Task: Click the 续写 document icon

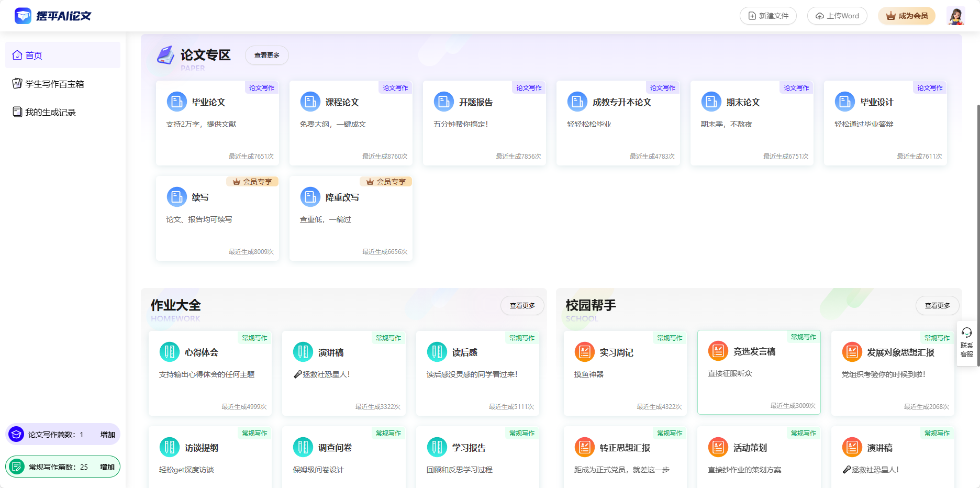Action: 177,197
